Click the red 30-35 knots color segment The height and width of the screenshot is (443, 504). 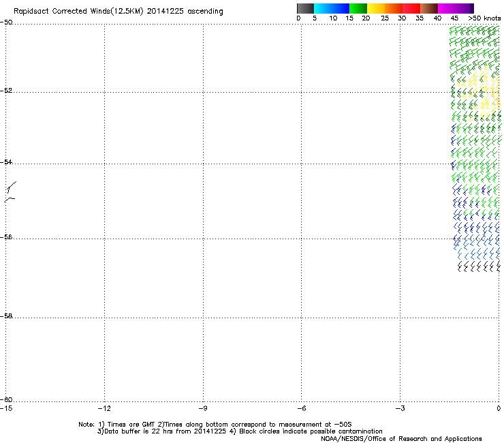tap(411, 8)
